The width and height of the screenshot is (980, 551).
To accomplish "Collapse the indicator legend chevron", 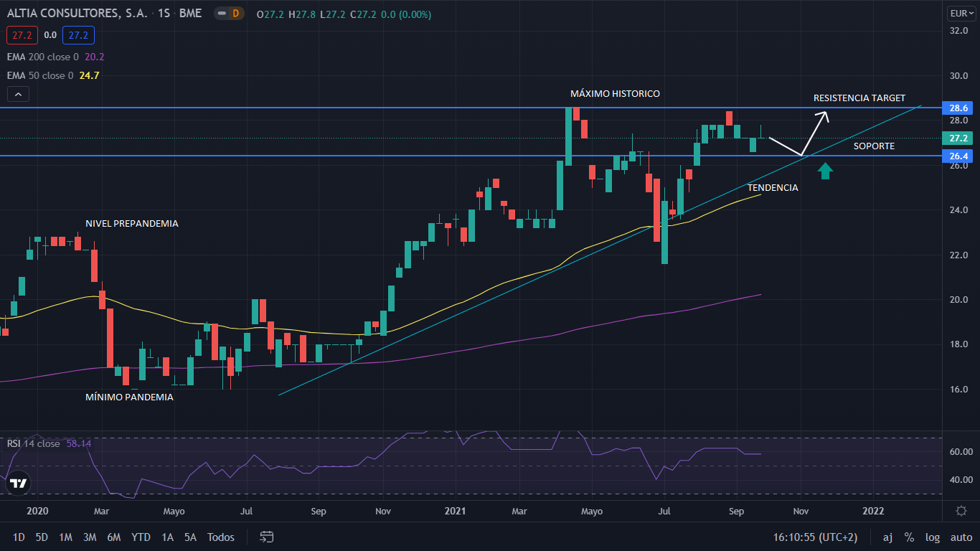I will 19,94.
